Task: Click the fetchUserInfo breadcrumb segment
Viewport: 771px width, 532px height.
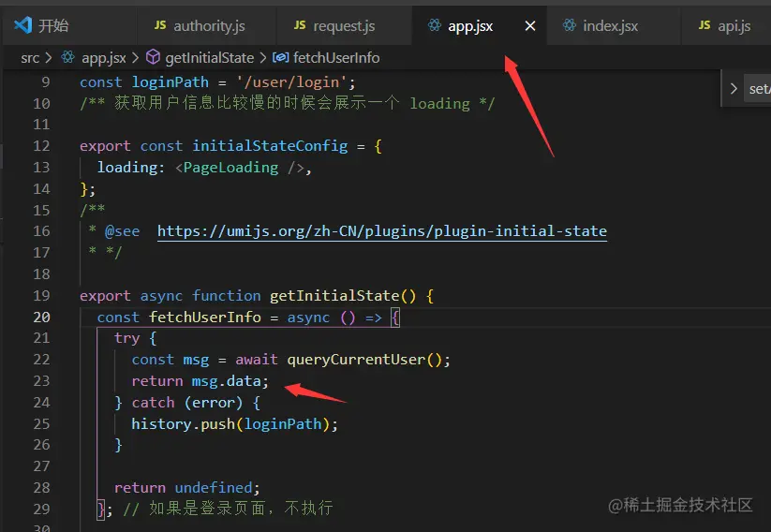Action: coord(336,58)
